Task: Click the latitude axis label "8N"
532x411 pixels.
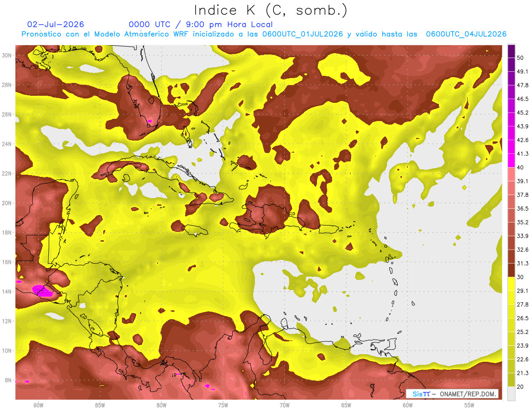Action: [x=9, y=380]
